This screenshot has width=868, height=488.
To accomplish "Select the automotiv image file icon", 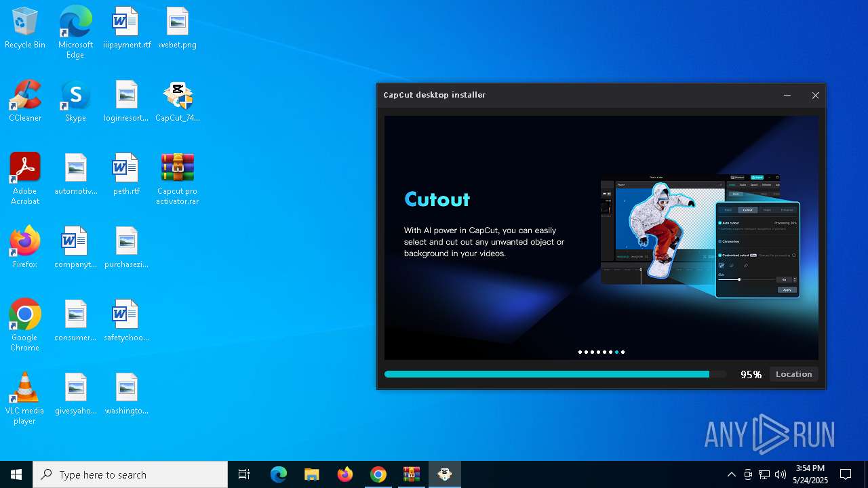I will [x=75, y=174].
